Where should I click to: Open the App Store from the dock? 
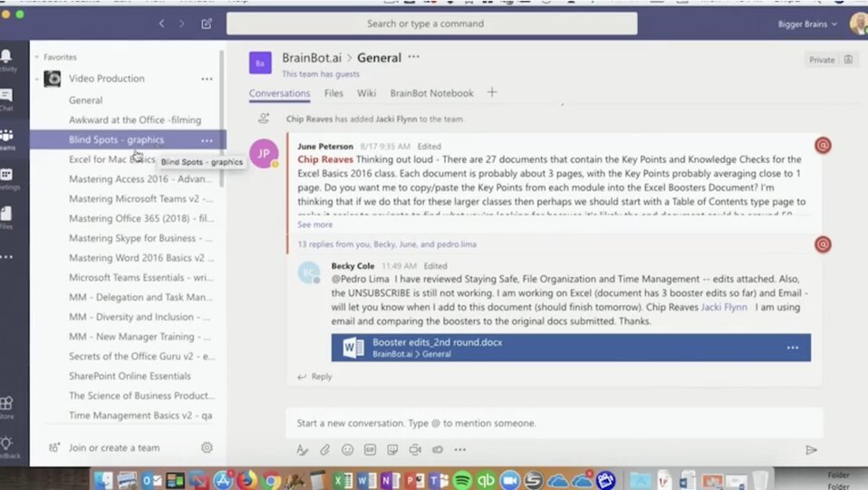223,480
